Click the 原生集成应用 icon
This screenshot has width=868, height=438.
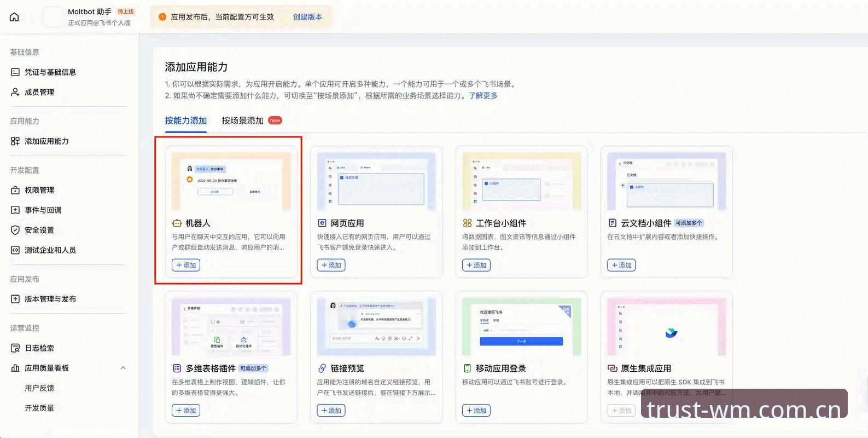click(x=613, y=368)
